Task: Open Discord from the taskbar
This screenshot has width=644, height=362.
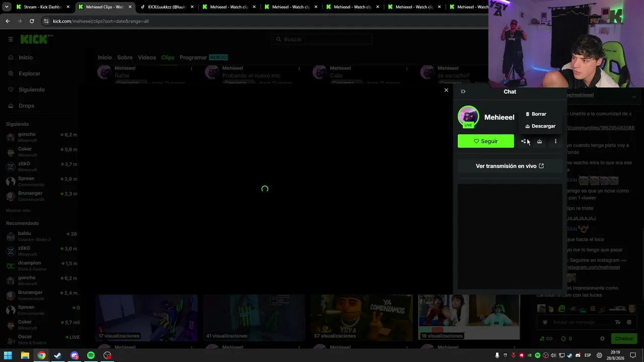Action: pos(74,355)
